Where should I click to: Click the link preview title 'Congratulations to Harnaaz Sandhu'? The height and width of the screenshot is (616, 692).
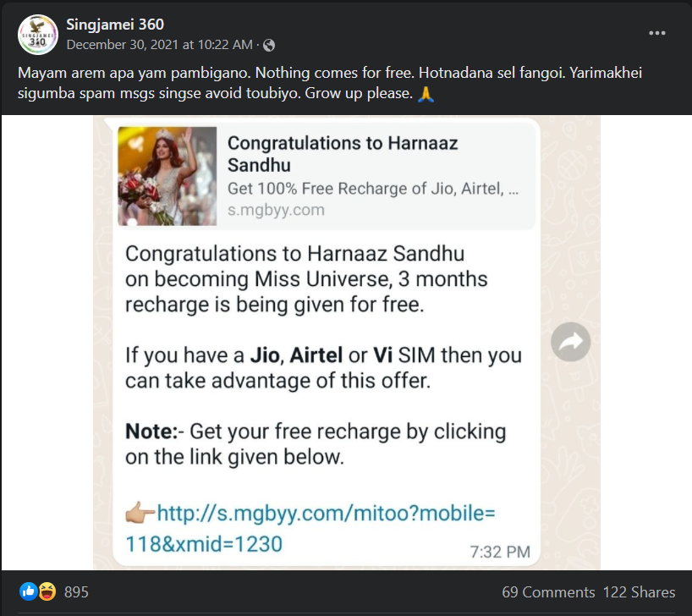[x=343, y=153]
